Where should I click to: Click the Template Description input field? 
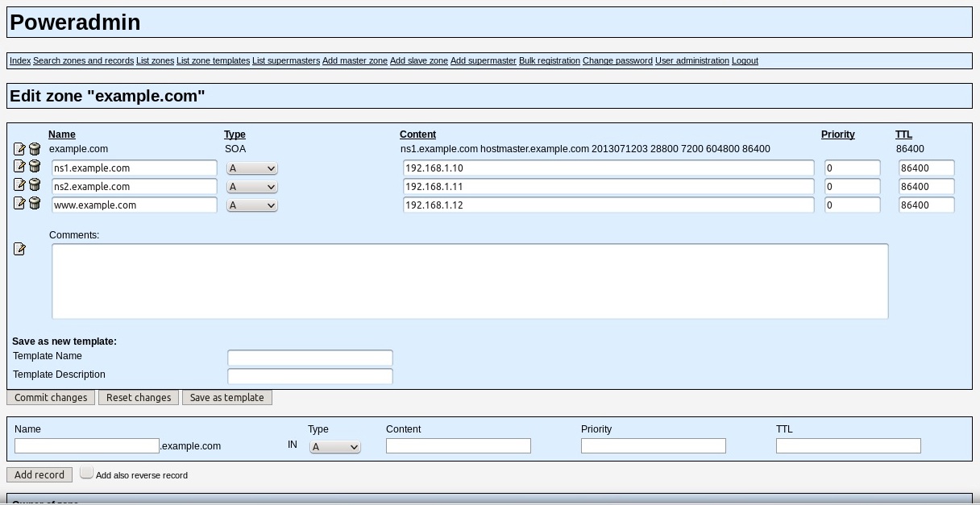[x=310, y=376]
